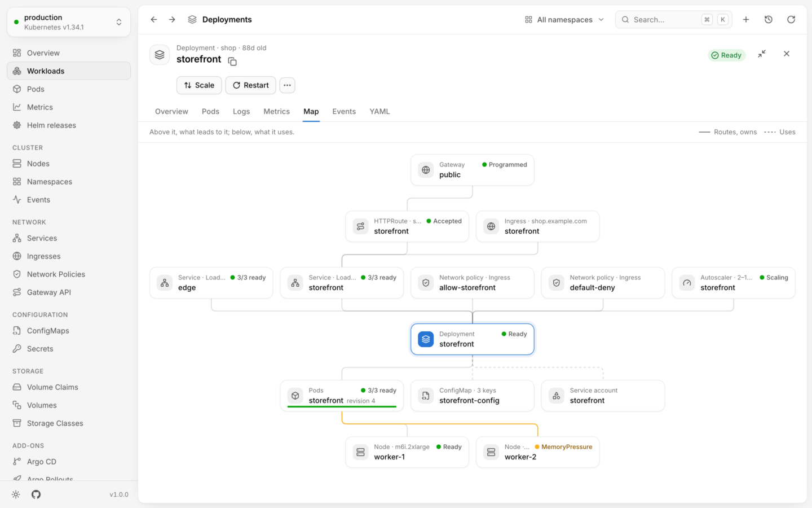This screenshot has height=508, width=812.
Task: Go to Helm releases in sidebar
Action: (69, 125)
